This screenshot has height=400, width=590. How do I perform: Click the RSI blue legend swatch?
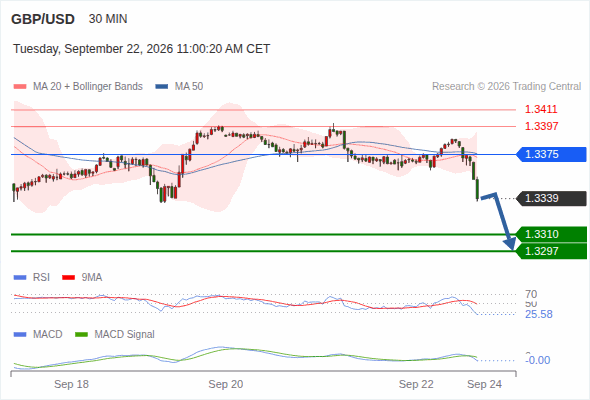tap(20, 278)
